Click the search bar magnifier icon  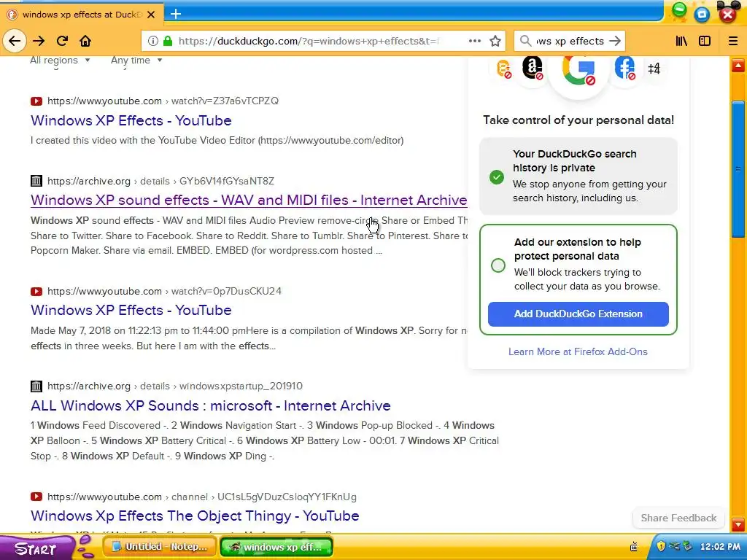525,41
